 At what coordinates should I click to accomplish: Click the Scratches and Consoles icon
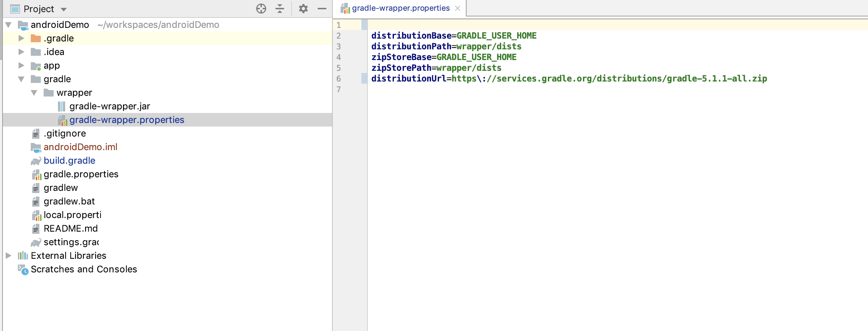[23, 270]
